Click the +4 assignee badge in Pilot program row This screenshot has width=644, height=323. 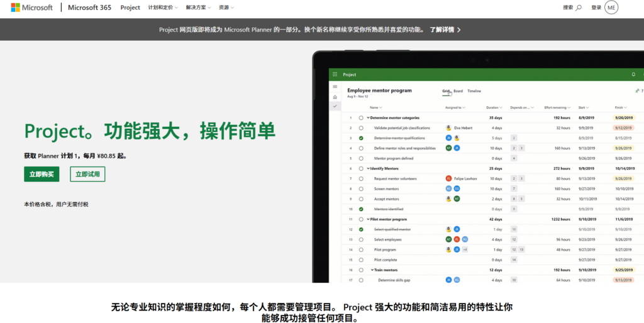[465, 249]
